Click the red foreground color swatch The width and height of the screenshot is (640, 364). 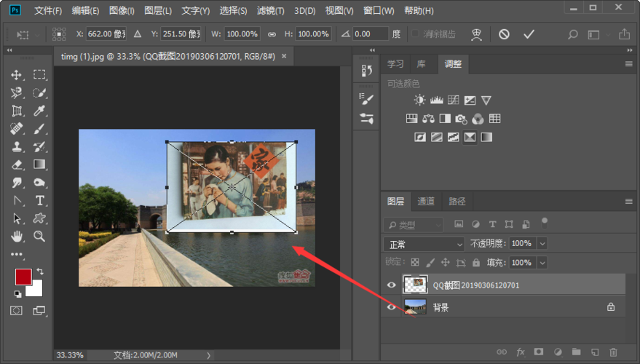(23, 277)
